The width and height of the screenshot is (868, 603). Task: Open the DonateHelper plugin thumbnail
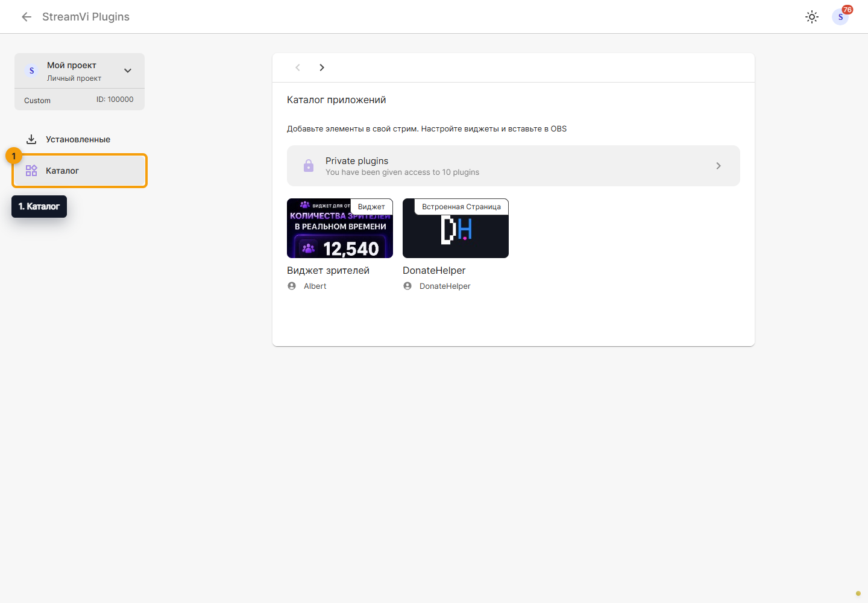(x=456, y=228)
